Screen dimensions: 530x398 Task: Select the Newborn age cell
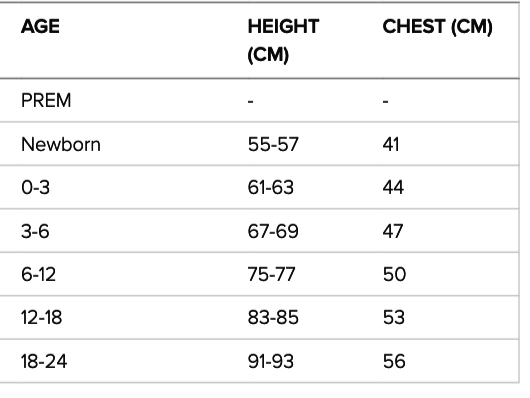tap(61, 144)
